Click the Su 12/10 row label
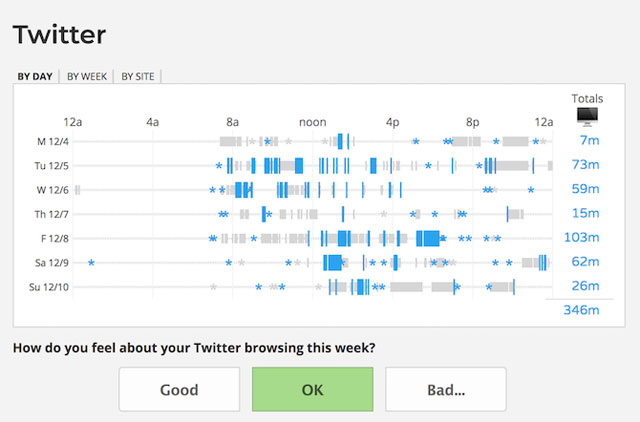Screen dimensions: 640x422 (x=48, y=287)
